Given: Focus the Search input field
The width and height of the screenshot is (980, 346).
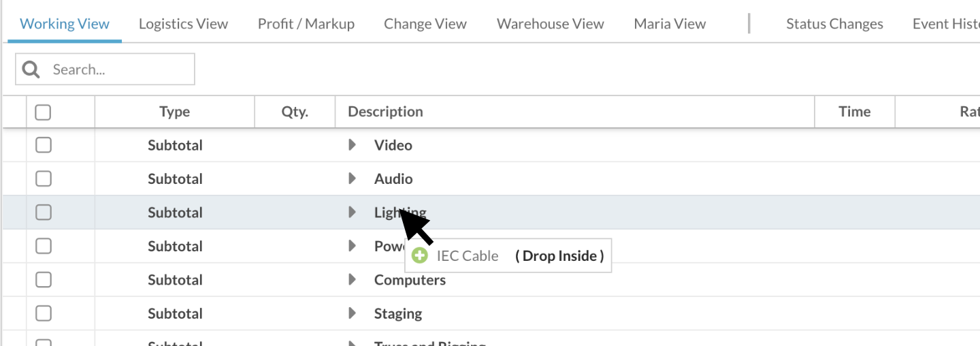Looking at the screenshot, I should pos(105,69).
